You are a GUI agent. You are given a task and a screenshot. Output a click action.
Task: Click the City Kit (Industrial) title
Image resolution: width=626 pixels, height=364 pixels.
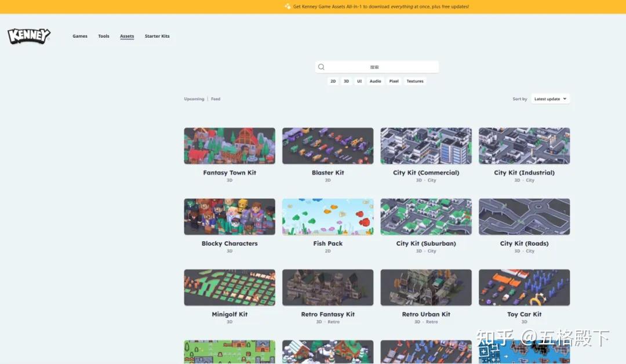pos(524,173)
